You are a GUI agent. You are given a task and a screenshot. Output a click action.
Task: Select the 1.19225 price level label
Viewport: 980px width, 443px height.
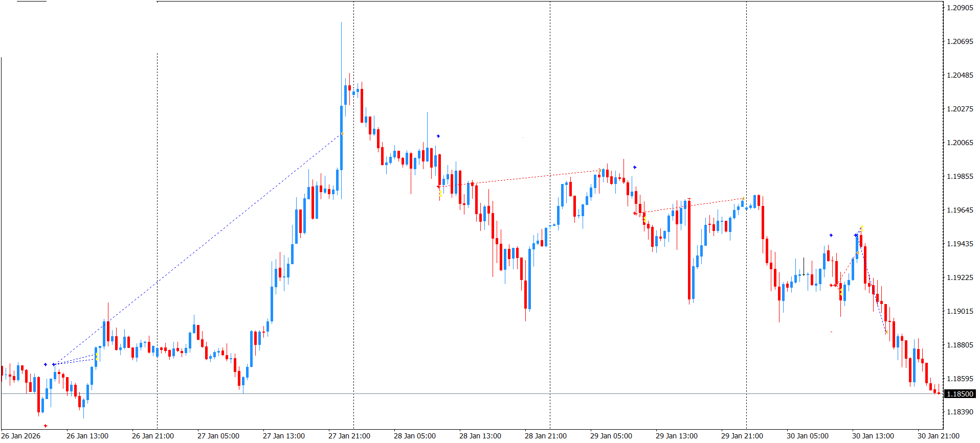point(960,277)
